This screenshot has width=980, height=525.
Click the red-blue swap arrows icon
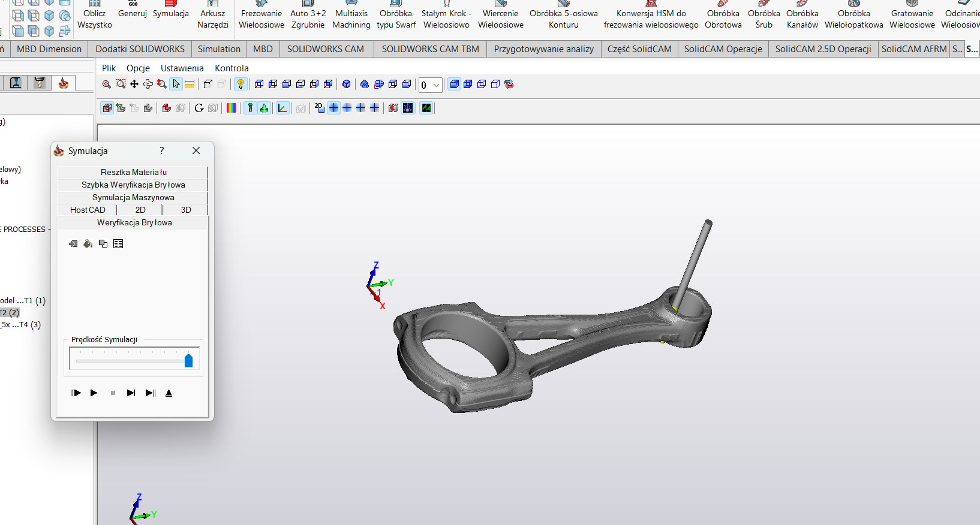click(509, 85)
